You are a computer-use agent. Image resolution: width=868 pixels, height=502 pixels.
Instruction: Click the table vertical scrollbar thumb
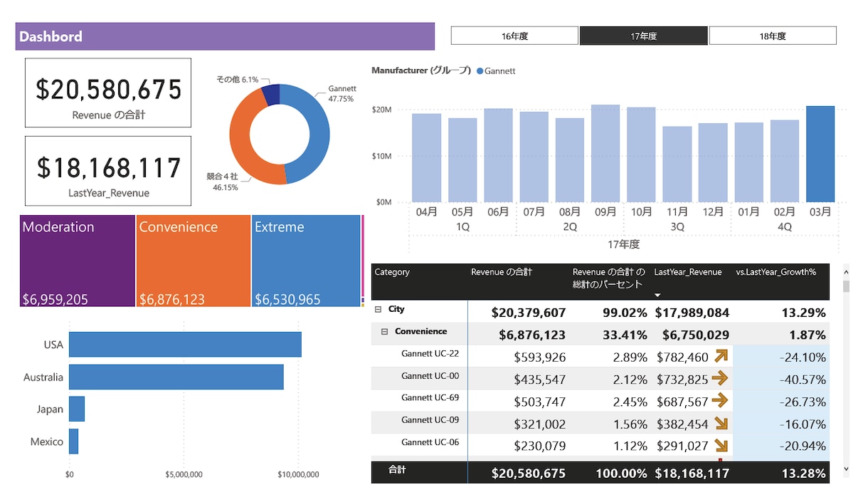846,286
